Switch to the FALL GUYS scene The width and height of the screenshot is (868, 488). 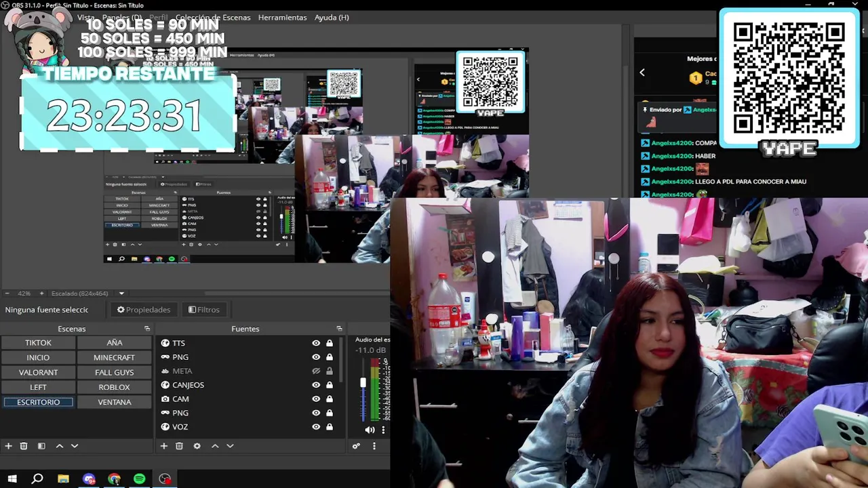tap(114, 373)
